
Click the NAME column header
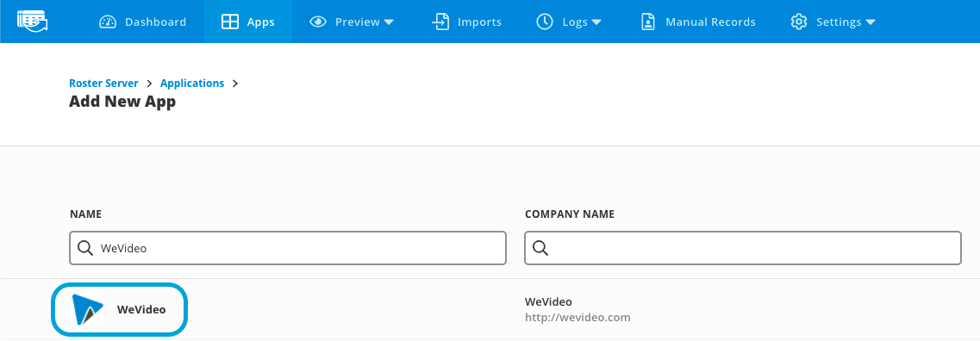coord(85,214)
